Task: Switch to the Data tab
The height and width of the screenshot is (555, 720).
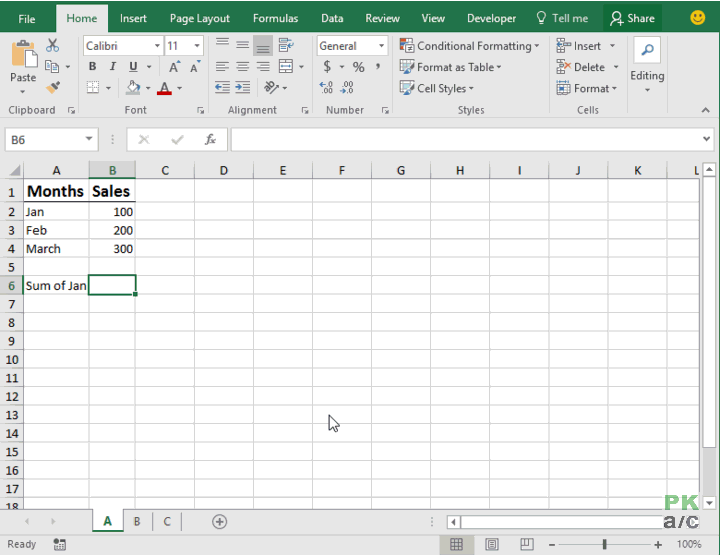Action: click(x=332, y=18)
